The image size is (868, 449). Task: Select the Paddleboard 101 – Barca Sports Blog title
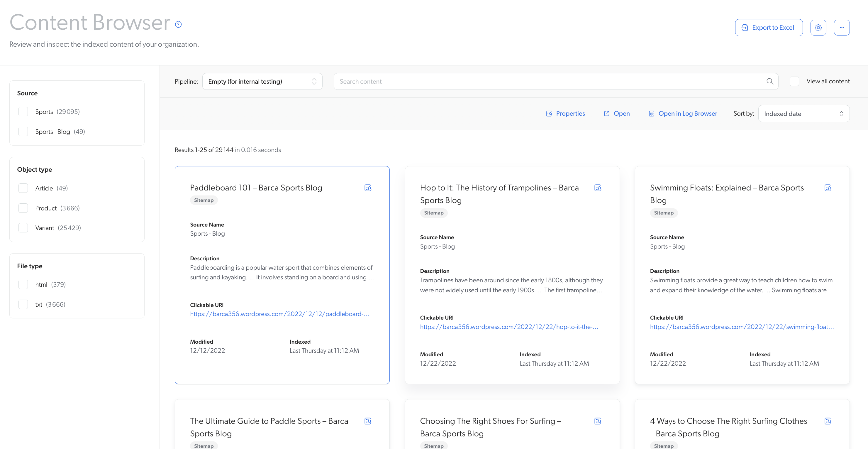click(256, 188)
